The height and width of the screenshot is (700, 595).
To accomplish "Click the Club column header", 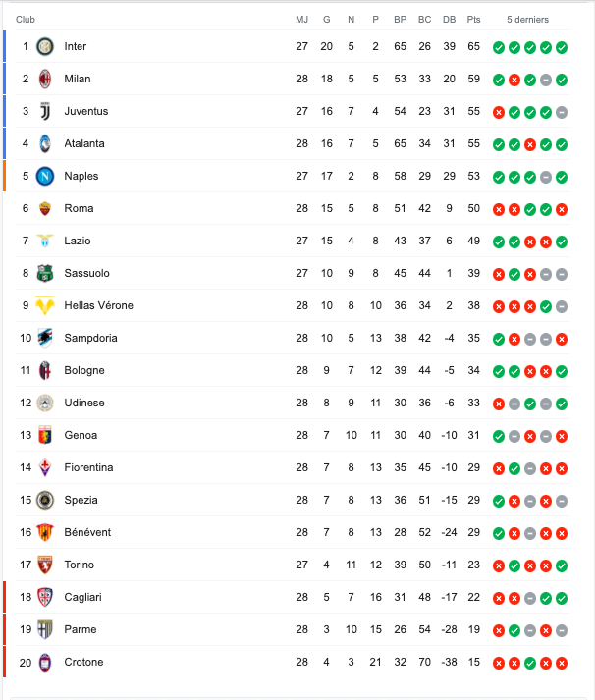I will [26, 20].
